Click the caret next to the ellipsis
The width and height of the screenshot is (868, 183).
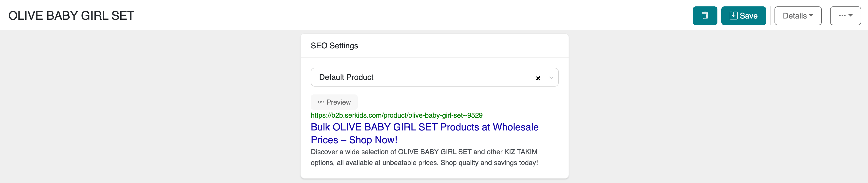pos(851,16)
